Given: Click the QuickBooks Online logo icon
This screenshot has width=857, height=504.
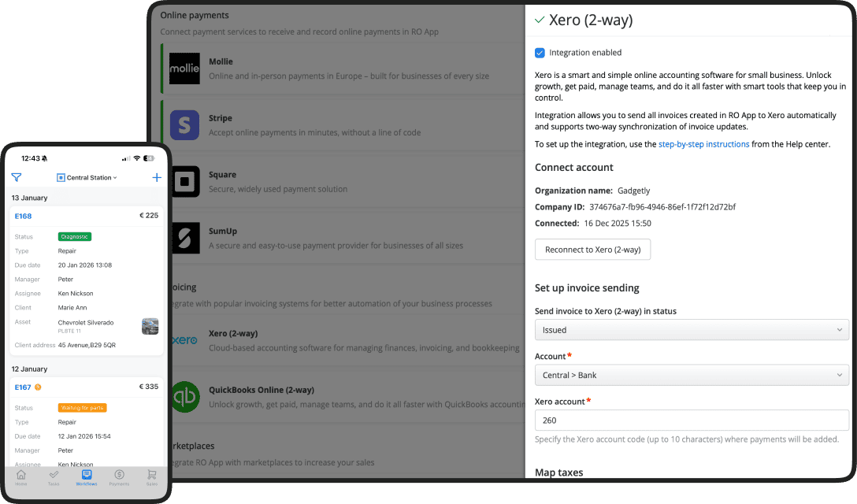Looking at the screenshot, I should [x=186, y=396].
